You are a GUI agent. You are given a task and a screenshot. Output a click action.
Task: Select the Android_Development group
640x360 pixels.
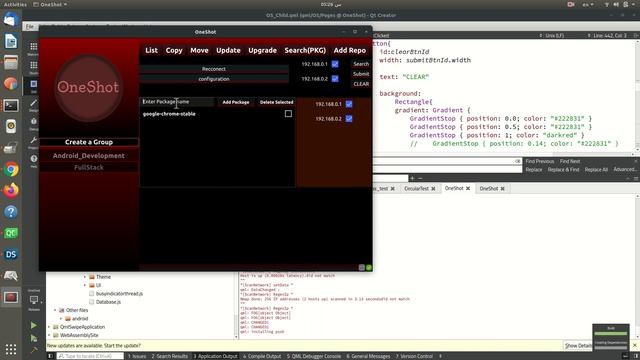[x=89, y=156]
